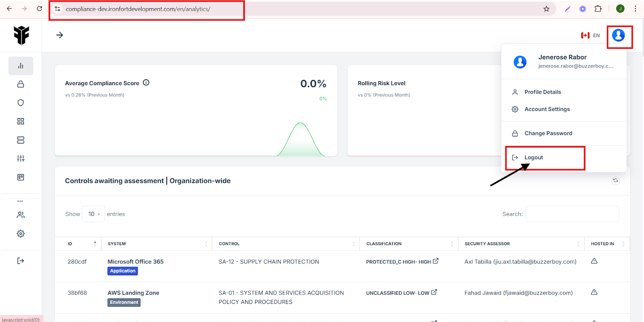644x322 pixels.
Task: Expand the sidebar with the arrow button
Action: point(60,35)
